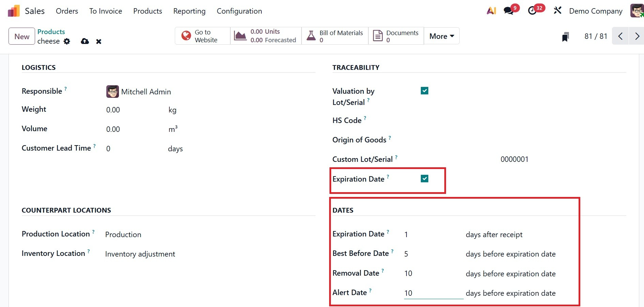Image resolution: width=644 pixels, height=307 pixels.
Task: Open the Configuration menu
Action: coord(239,11)
